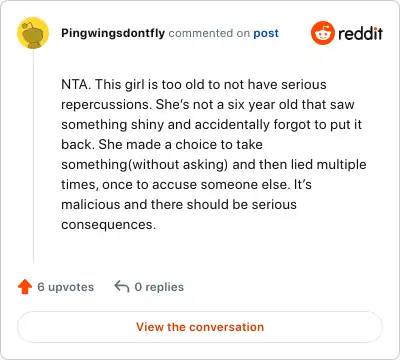Click the Pingwingsdontfly yellow avatar
Screen dimensions: 400x360
coord(33,33)
